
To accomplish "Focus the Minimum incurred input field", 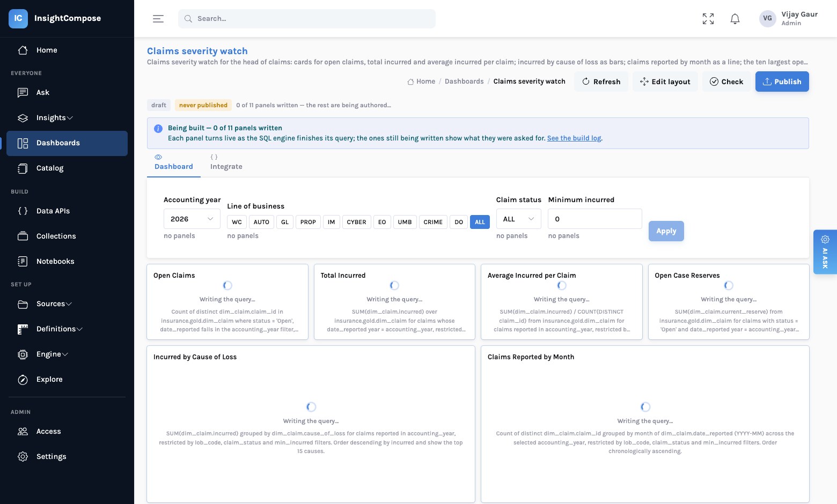I will [595, 219].
